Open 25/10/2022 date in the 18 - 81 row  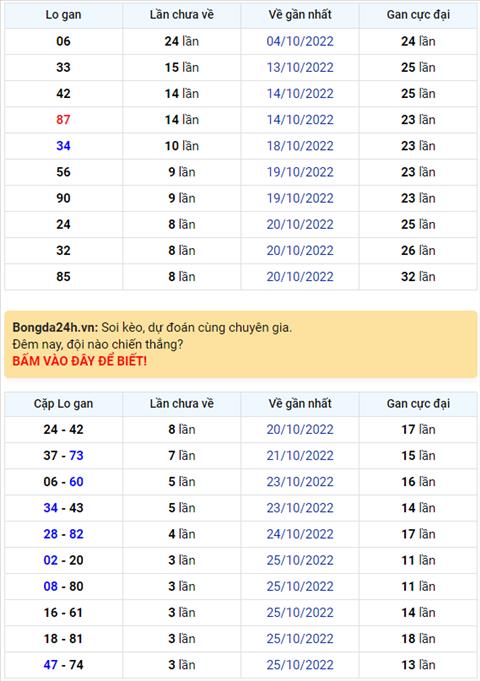click(300, 639)
